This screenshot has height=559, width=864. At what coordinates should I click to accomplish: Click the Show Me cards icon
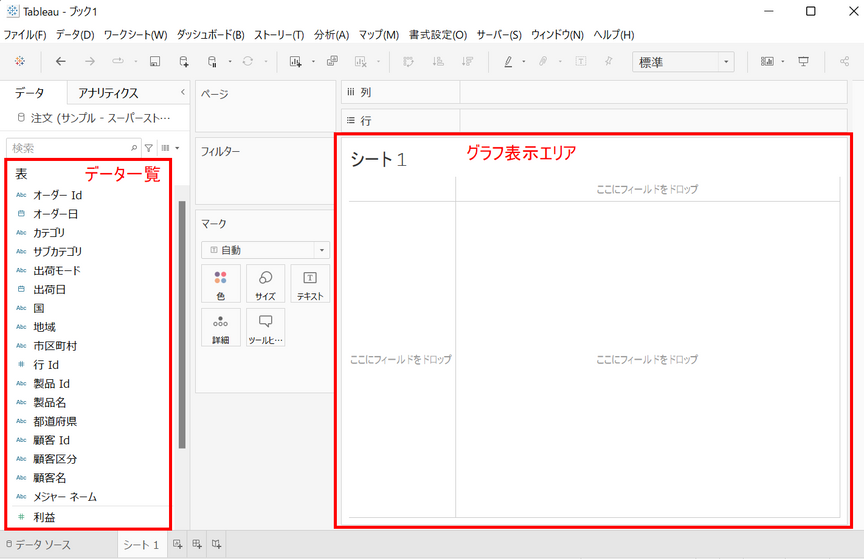click(x=767, y=61)
